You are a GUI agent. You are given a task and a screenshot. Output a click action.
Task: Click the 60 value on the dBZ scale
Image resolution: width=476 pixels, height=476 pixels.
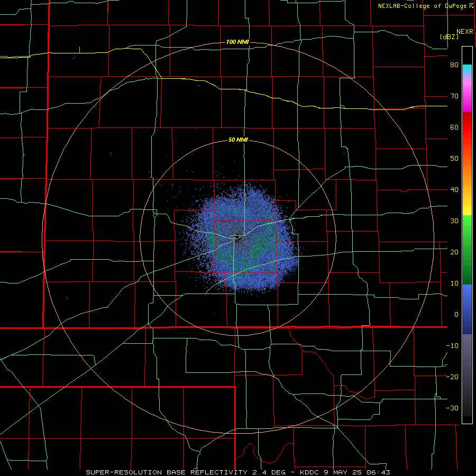[454, 127]
